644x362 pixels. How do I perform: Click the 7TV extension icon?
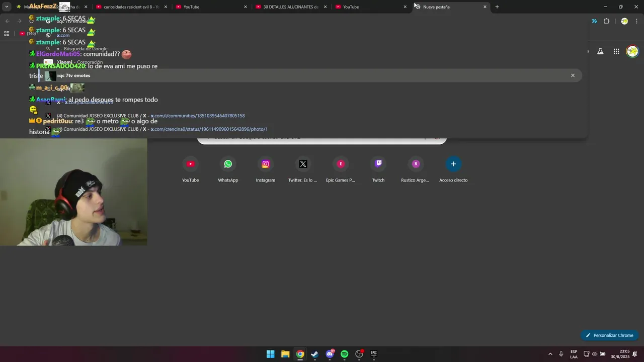pyautogui.click(x=594, y=21)
